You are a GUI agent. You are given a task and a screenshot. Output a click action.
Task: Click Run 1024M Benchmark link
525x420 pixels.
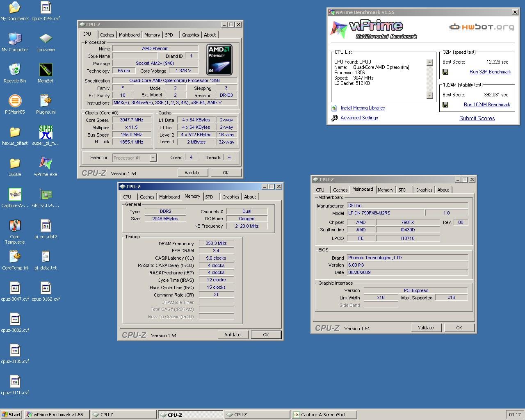point(487,105)
